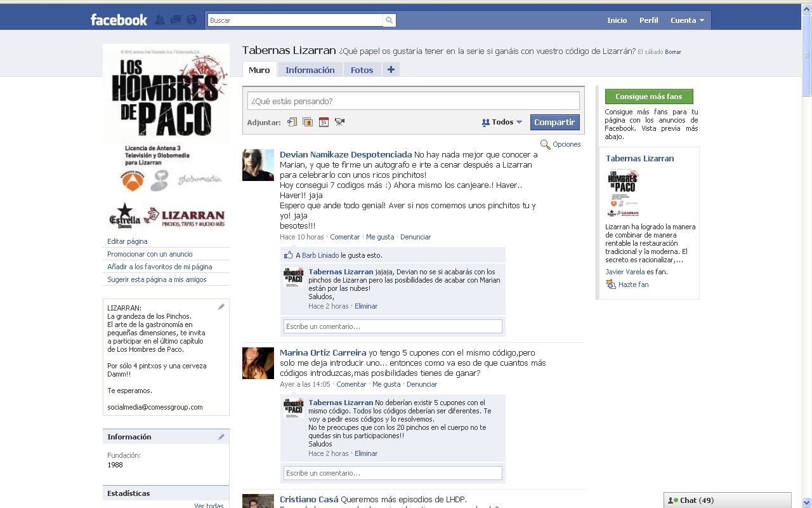Click the Compartir button
This screenshot has height=508, width=812.
(554, 122)
